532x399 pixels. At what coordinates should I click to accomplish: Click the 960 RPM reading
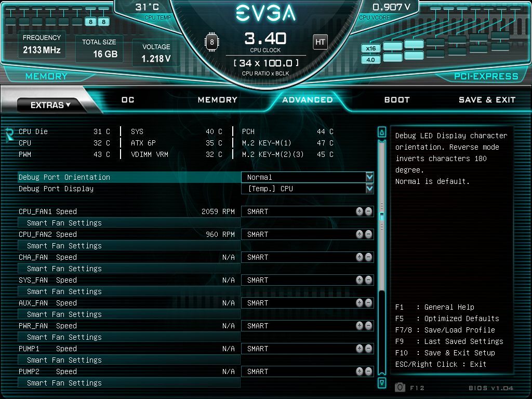pyautogui.click(x=220, y=234)
